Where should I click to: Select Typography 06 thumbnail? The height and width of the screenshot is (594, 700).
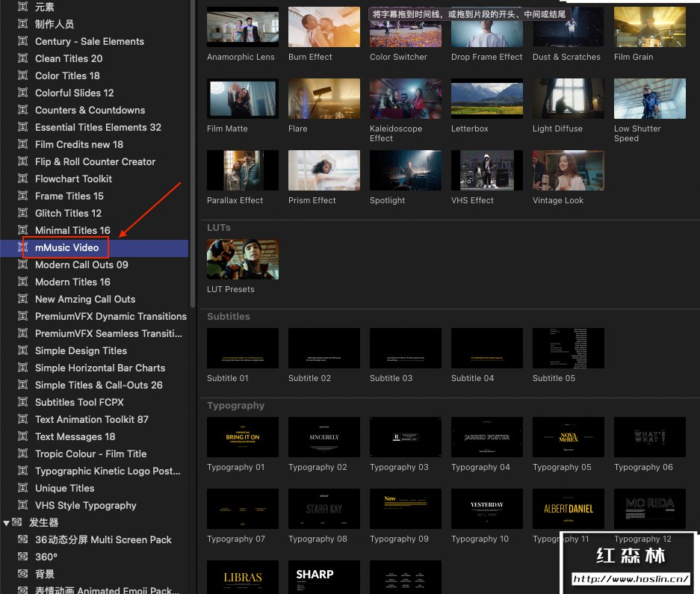coord(650,437)
